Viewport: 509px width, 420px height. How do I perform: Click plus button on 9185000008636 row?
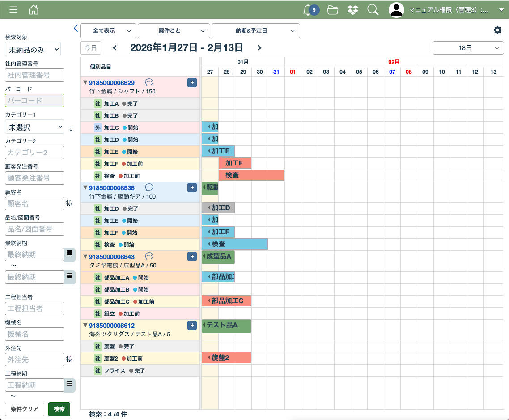click(192, 187)
